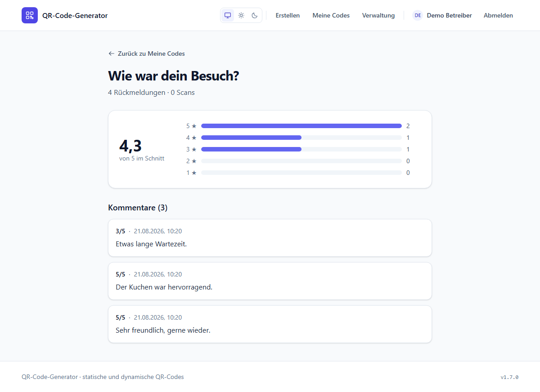Click the 5 ★ row label
Viewport: 540px width, 392px height.
[x=191, y=126]
